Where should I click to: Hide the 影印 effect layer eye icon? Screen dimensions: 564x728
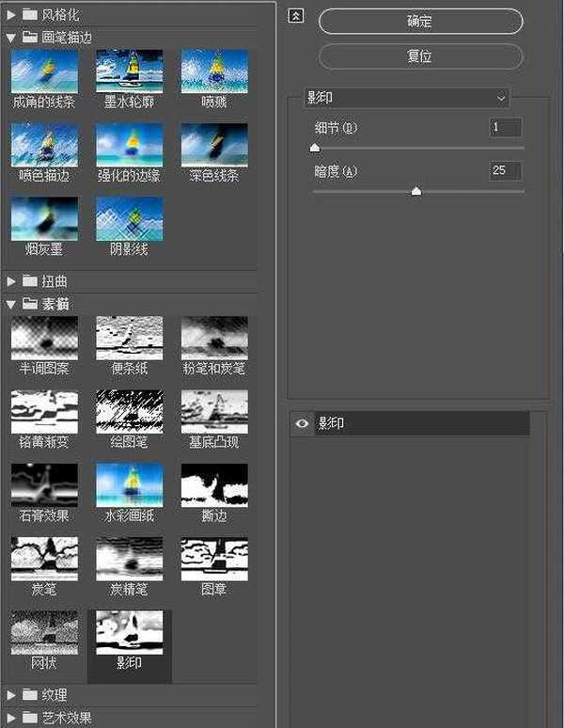pos(302,424)
